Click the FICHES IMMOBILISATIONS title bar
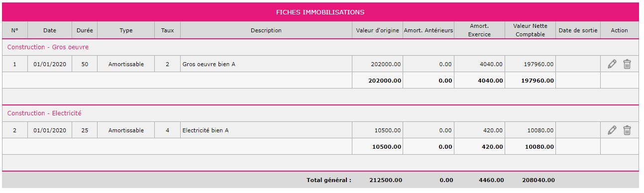 pyautogui.click(x=320, y=12)
